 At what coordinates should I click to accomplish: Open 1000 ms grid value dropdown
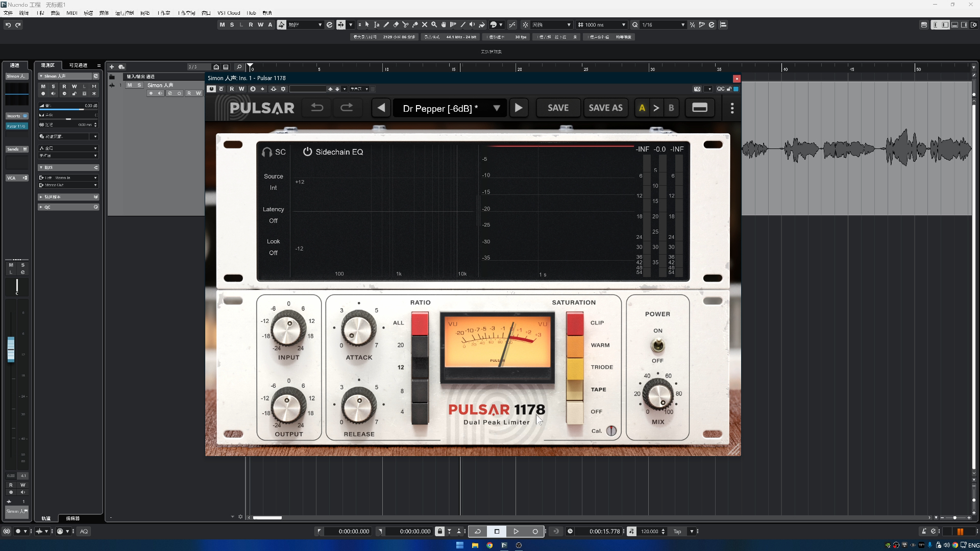(623, 24)
